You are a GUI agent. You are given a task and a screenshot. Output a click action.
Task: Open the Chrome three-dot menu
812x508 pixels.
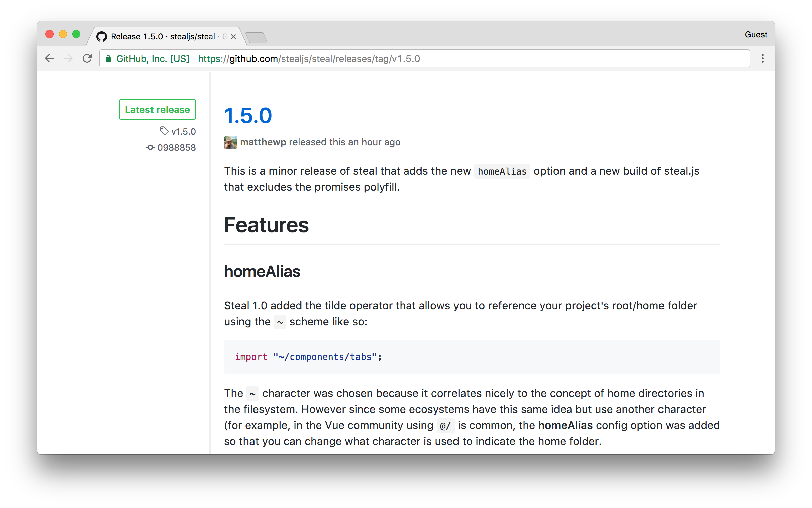click(762, 59)
